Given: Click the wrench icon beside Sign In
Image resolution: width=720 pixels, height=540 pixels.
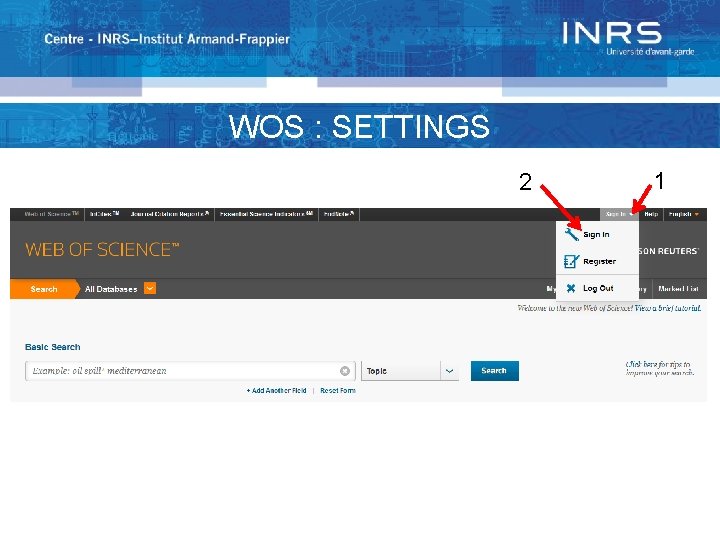Looking at the screenshot, I should [x=572, y=235].
